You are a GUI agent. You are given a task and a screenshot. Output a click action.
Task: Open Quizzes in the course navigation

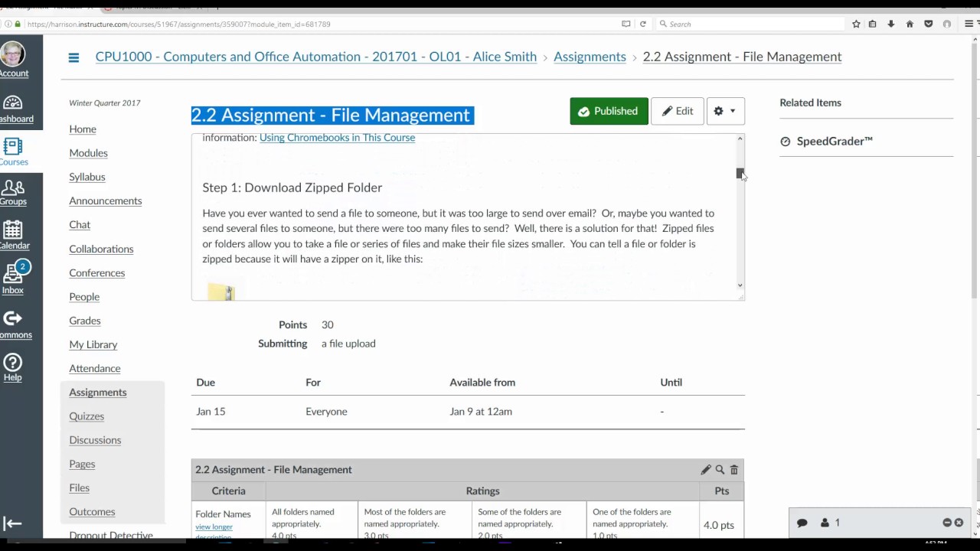87,416
